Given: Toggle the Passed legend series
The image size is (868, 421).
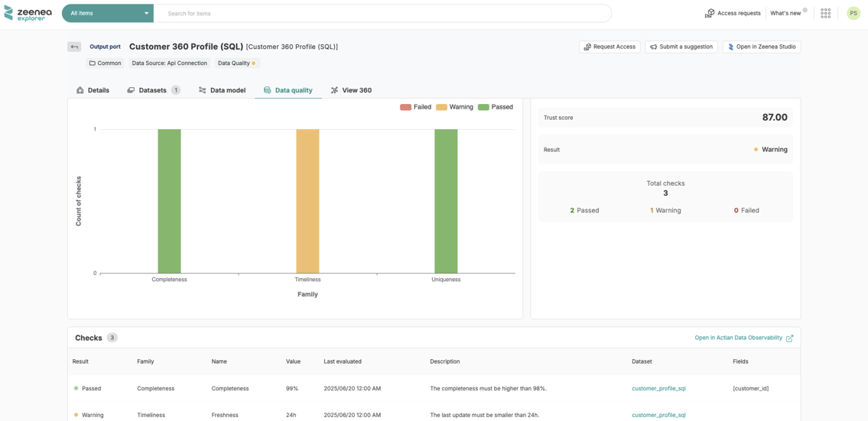Looking at the screenshot, I should point(496,107).
